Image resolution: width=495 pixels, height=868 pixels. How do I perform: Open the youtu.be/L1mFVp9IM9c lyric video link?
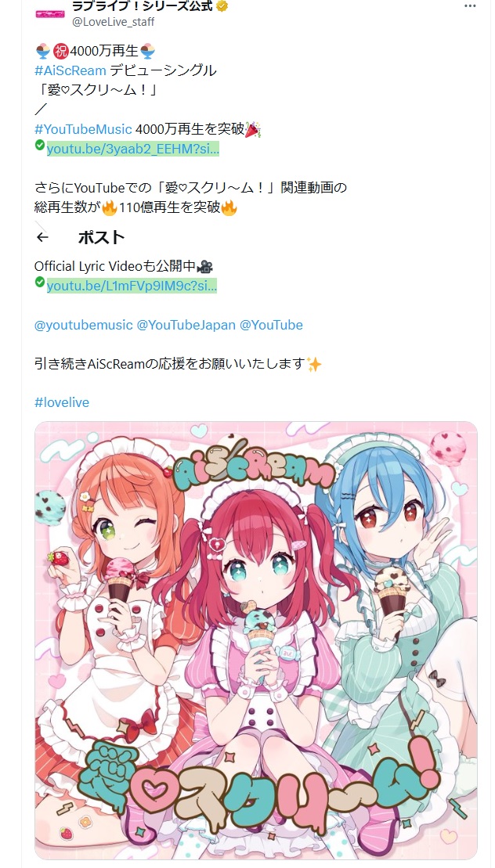[132, 286]
